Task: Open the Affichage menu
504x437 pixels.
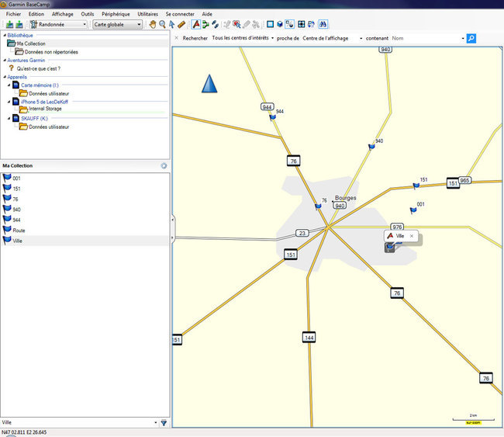Action: point(63,14)
